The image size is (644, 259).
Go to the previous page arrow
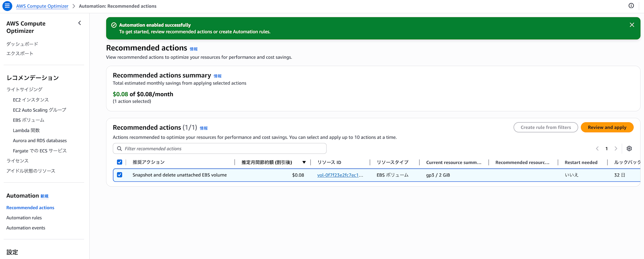coord(597,148)
